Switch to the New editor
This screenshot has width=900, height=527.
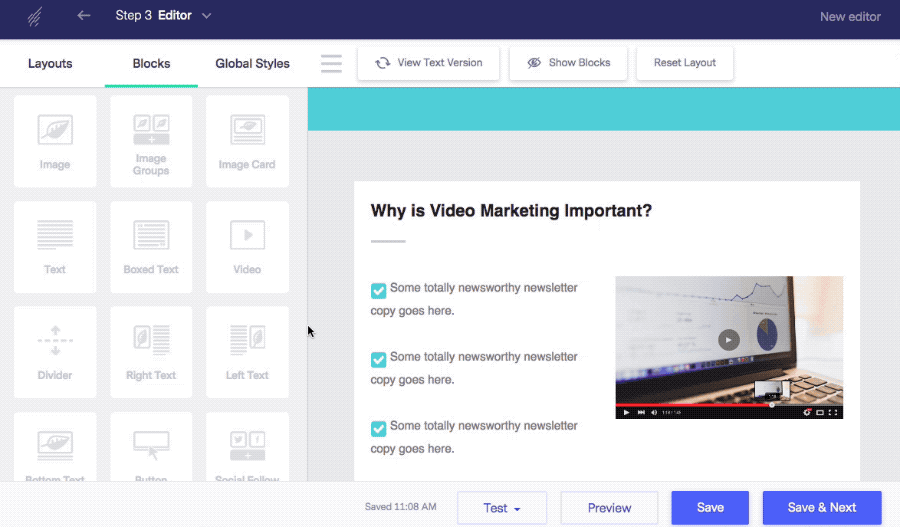tap(849, 17)
